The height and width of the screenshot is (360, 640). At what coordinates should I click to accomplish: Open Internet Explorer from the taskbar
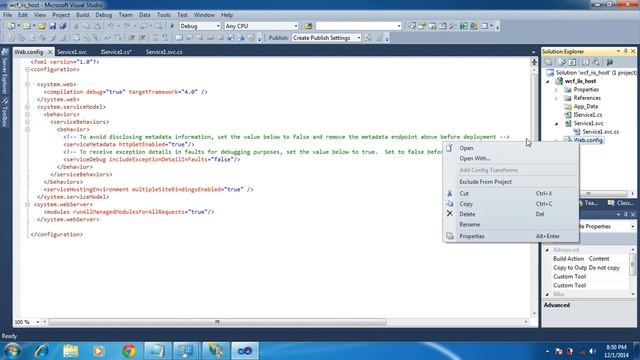42,351
